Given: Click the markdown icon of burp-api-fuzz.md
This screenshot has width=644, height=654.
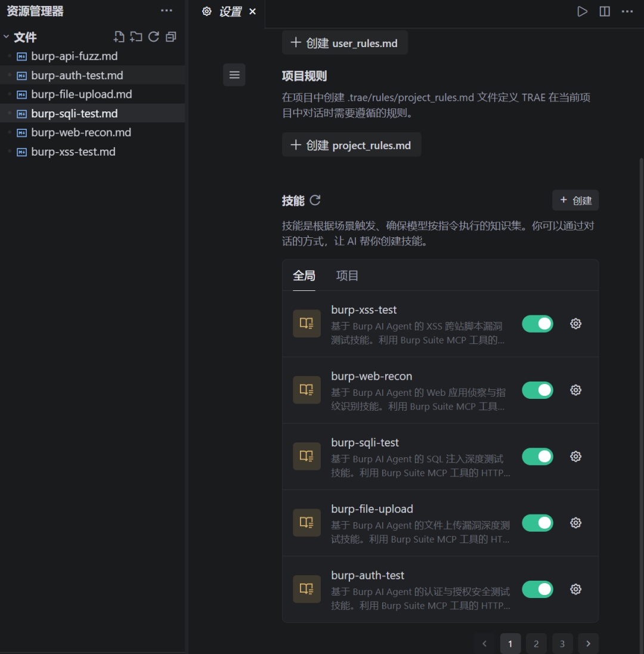Looking at the screenshot, I should coord(21,56).
